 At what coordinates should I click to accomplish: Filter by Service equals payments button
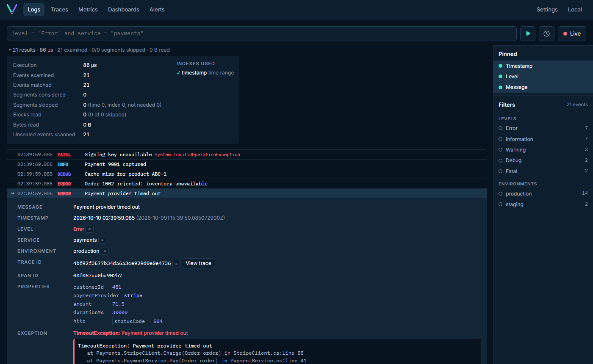pos(102,240)
